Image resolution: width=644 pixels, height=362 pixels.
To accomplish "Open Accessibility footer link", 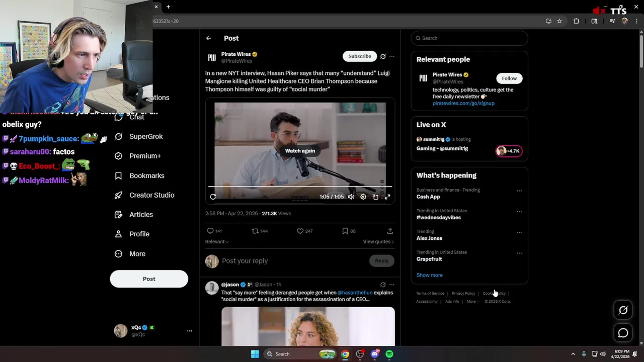I will point(427,301).
